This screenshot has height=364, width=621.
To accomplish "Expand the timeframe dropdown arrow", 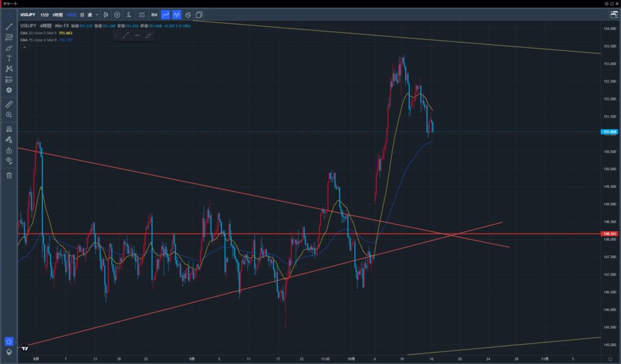I will [97, 14].
